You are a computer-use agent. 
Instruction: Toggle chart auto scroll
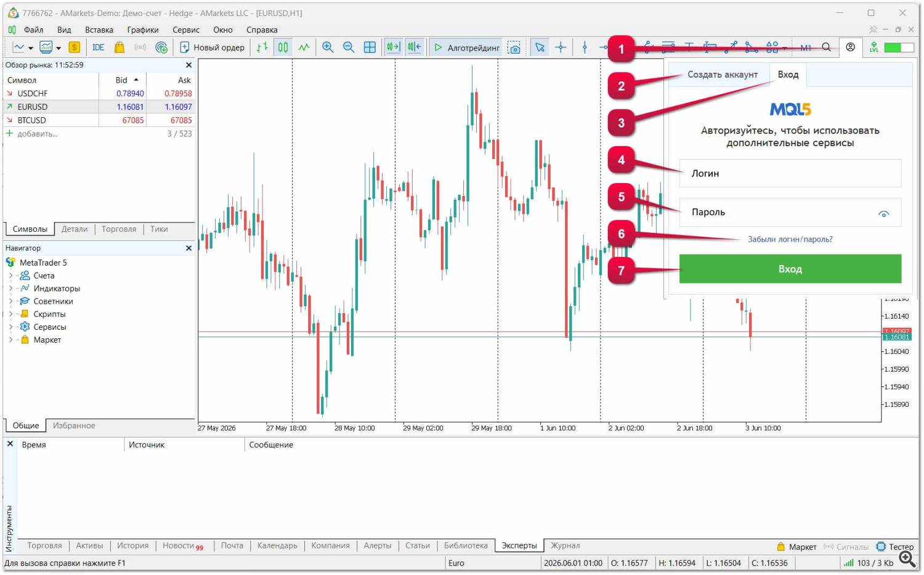click(x=393, y=47)
